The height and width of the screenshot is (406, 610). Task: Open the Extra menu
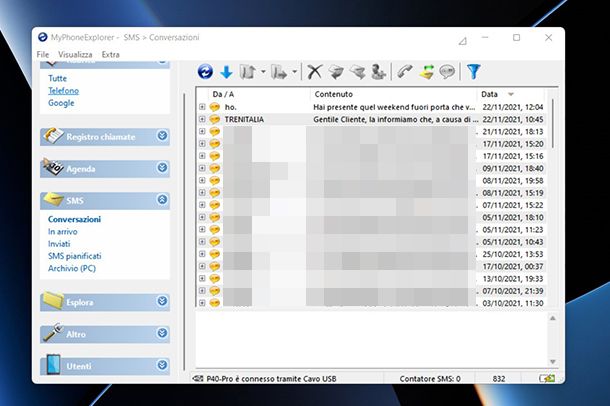(x=110, y=54)
